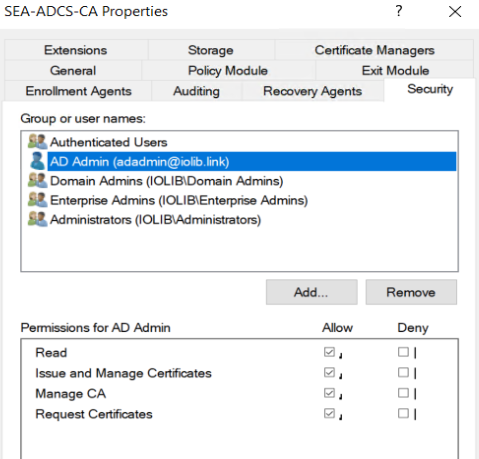Click the Remove button
This screenshot has height=459, width=479.
pyautogui.click(x=411, y=292)
